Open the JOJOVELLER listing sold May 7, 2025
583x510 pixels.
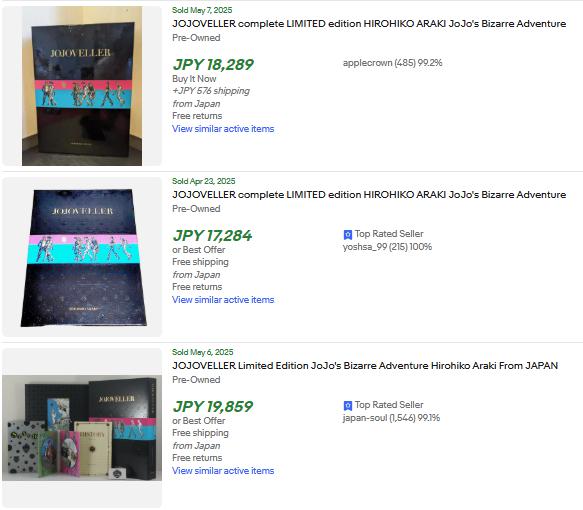[x=369, y=24]
